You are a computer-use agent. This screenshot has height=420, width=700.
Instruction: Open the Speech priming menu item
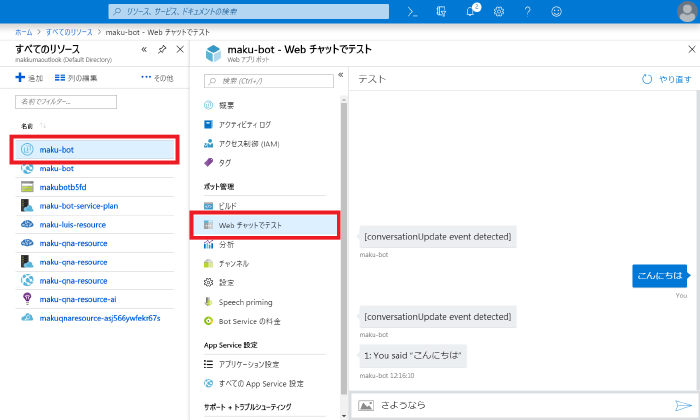(x=245, y=302)
